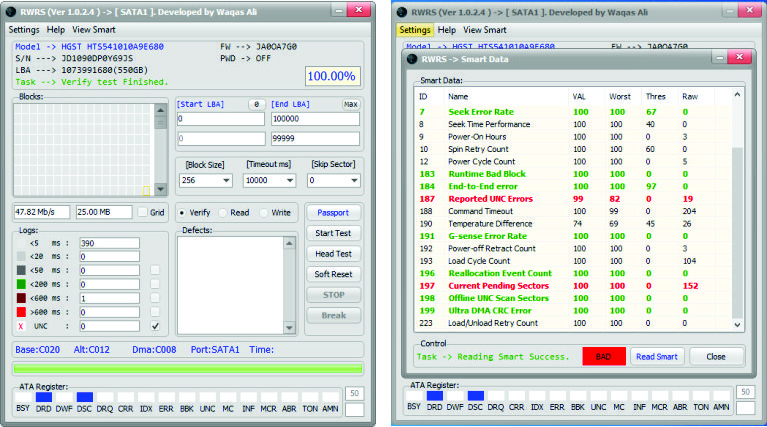Screen dimensions: 767x427
Task: Click the Start LBA input field
Action: click(221, 119)
